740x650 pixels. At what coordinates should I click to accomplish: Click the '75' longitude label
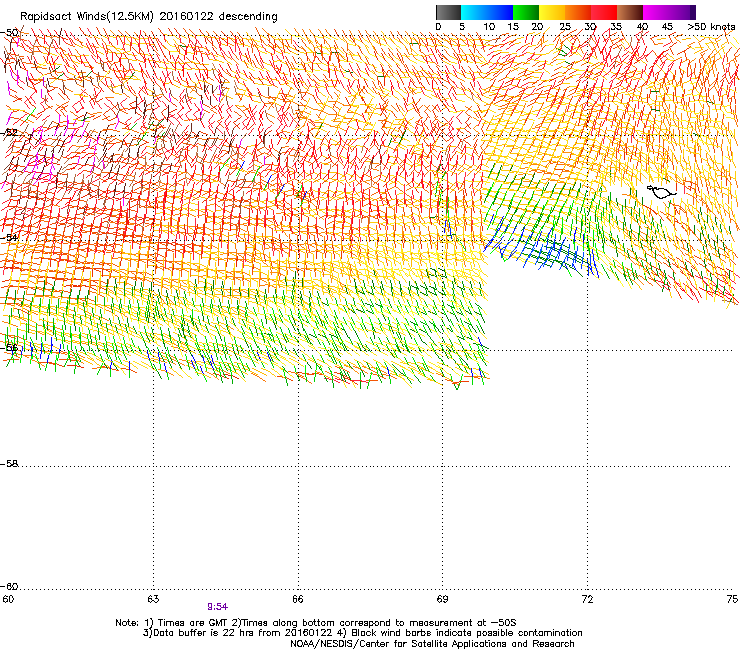tap(732, 599)
